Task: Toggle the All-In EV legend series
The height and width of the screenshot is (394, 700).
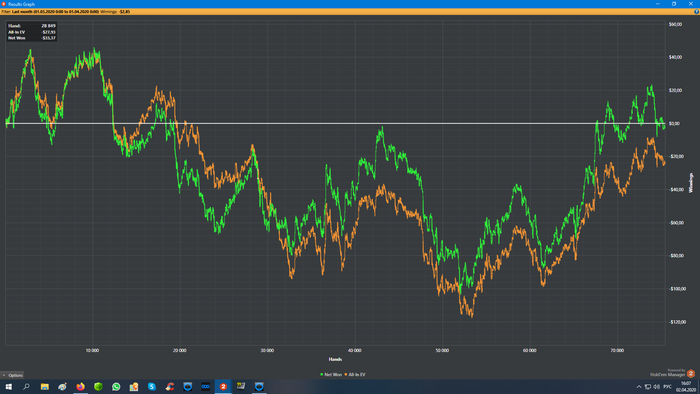Action: (x=354, y=375)
